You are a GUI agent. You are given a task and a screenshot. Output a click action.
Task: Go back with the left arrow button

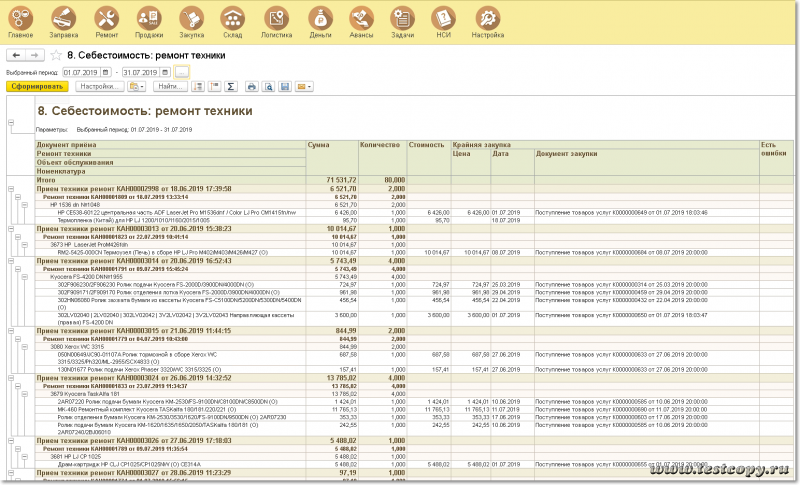tap(16, 55)
